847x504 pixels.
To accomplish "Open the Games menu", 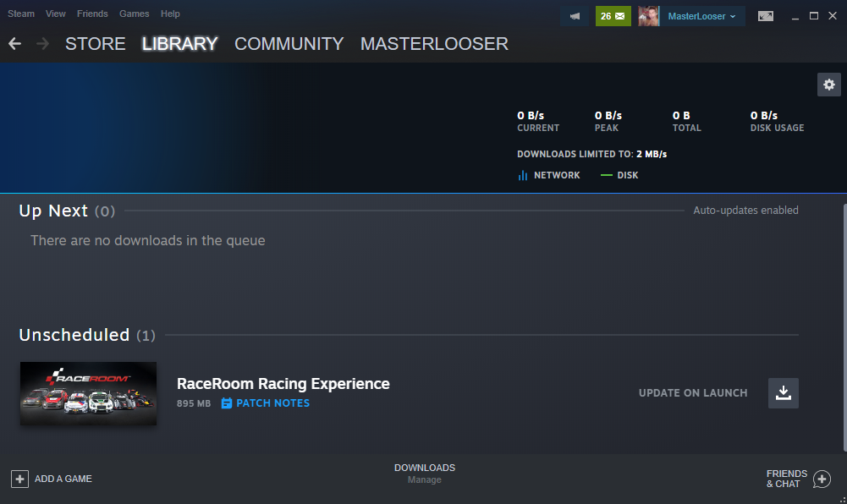I will click(x=134, y=14).
